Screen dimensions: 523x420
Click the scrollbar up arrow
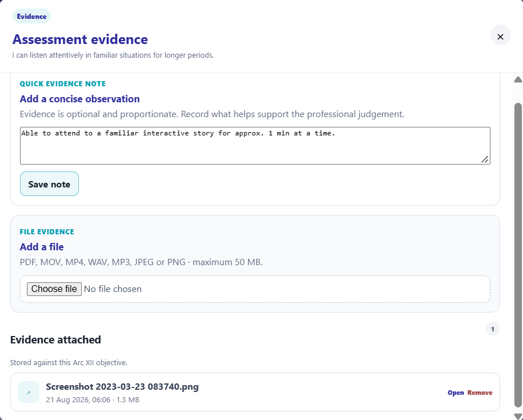(x=518, y=79)
